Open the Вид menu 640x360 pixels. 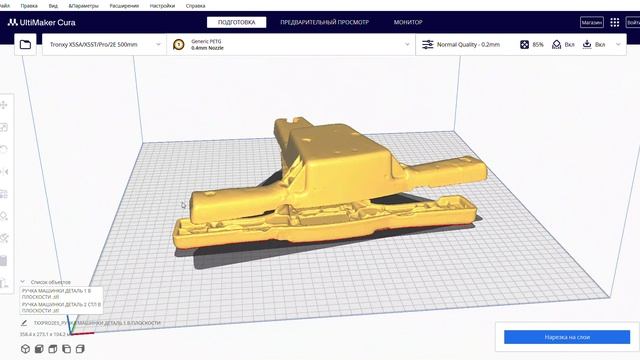tap(53, 6)
